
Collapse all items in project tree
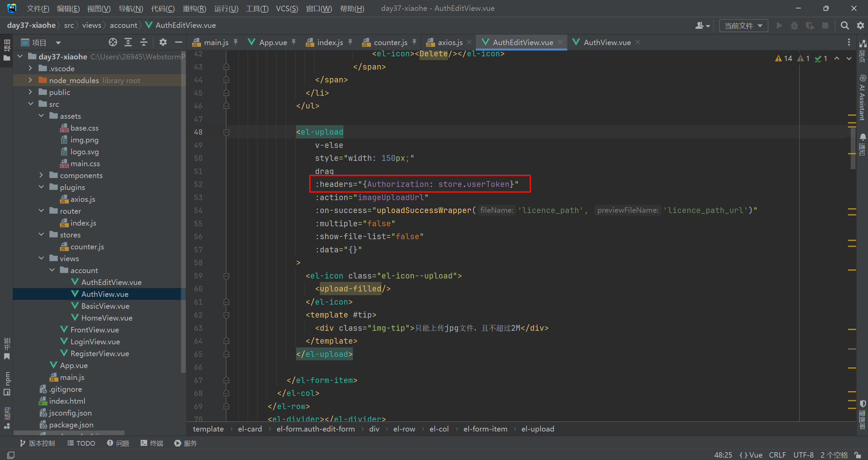pyautogui.click(x=144, y=42)
